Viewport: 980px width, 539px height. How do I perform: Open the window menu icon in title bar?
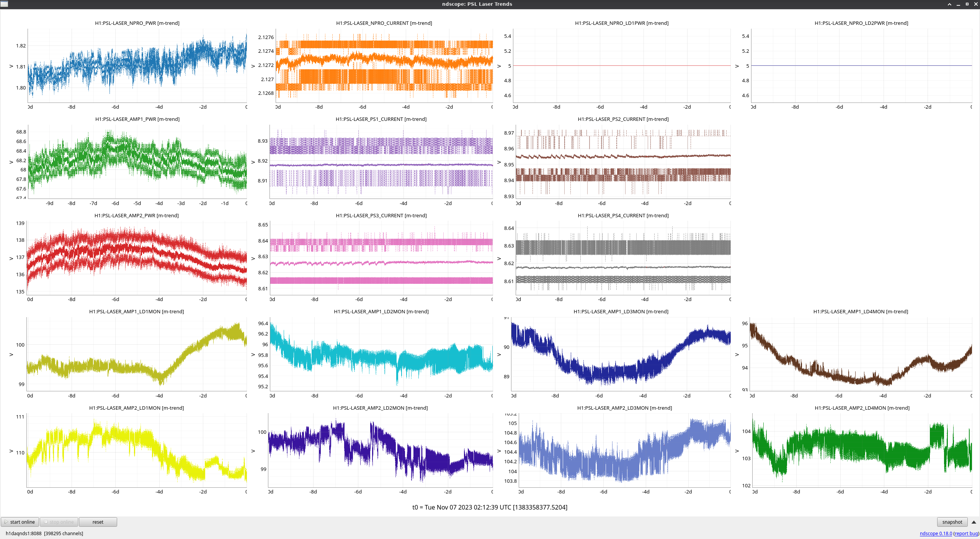tap(4, 4)
